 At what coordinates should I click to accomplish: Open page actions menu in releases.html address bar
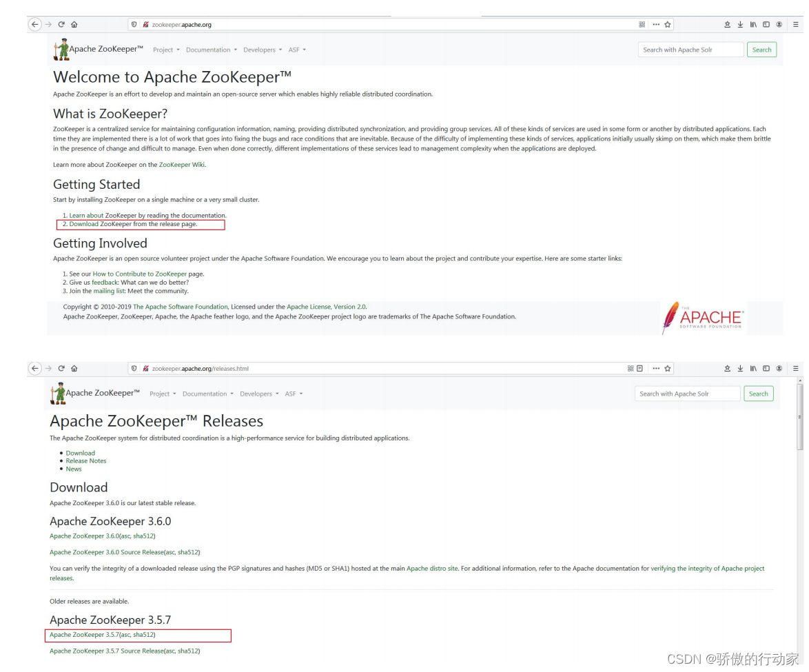(656, 369)
